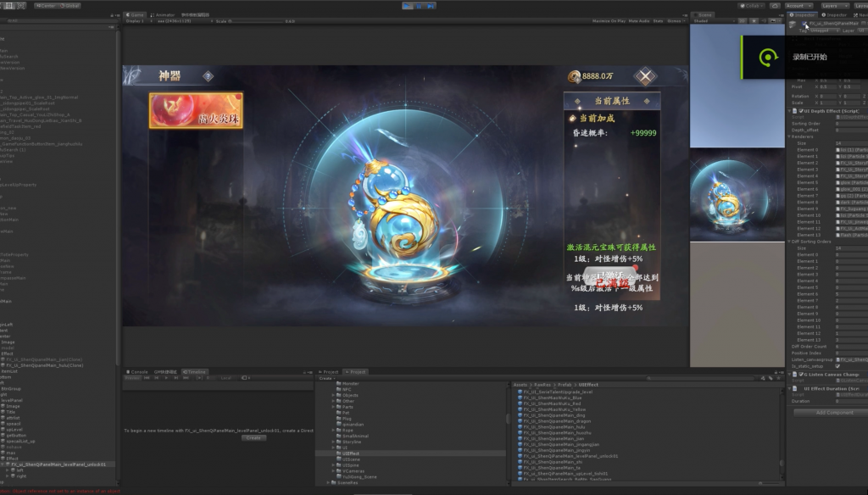Click the gold coin currency icon

click(574, 76)
